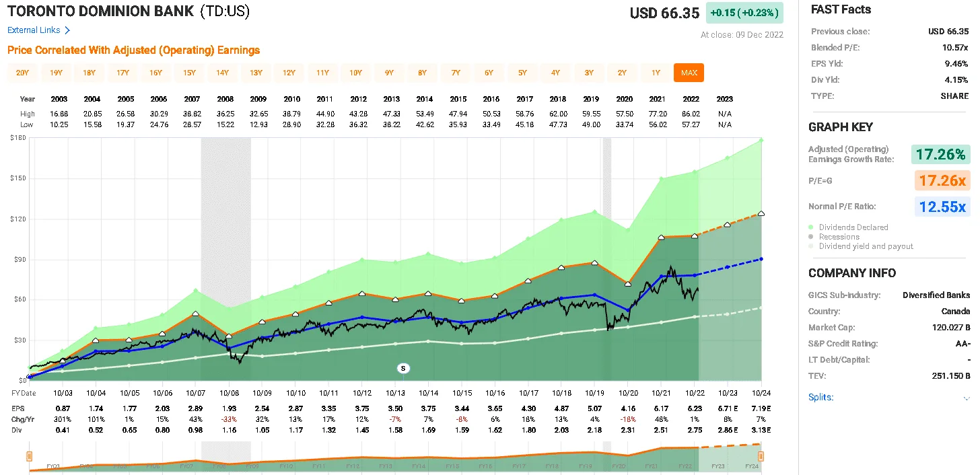Image resolution: width=980 pixels, height=475 pixels.
Task: Choose the 1Y timeframe button
Action: click(656, 73)
